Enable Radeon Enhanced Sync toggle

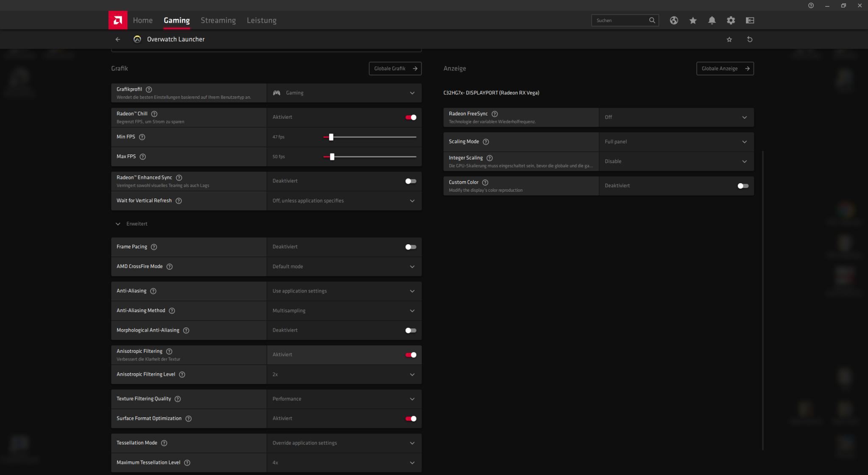tap(411, 181)
